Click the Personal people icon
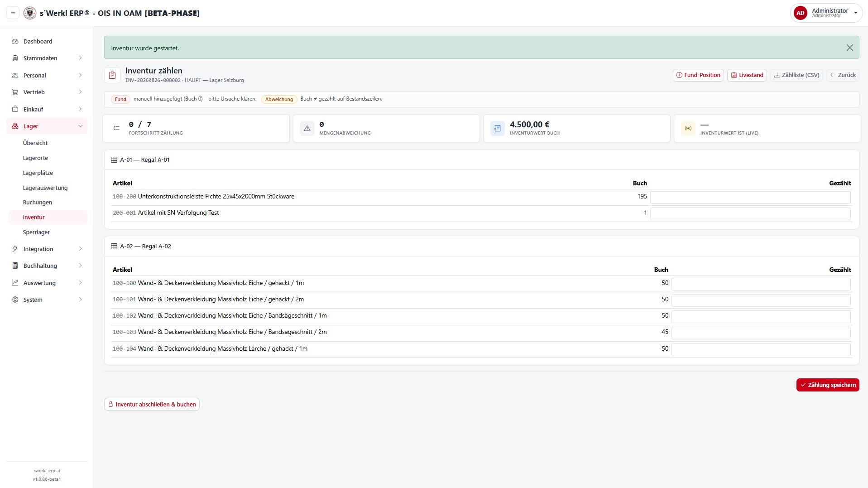This screenshot has height=488, width=868. coord(15,75)
